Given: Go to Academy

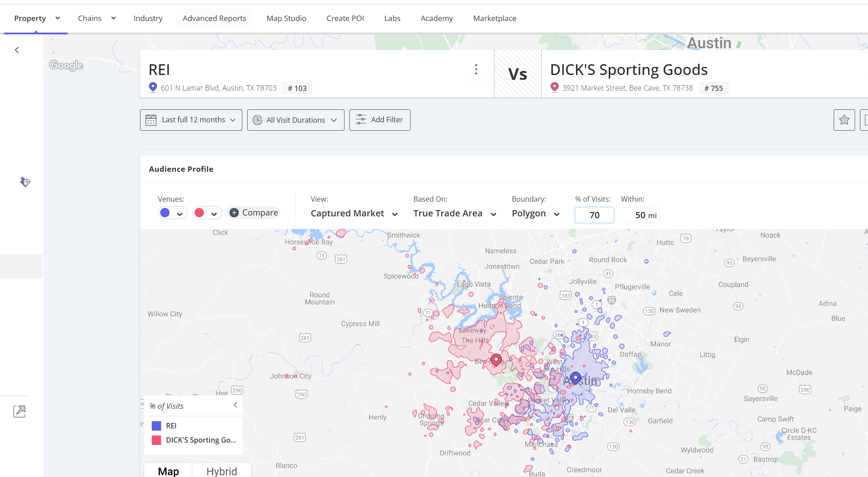Looking at the screenshot, I should [436, 18].
